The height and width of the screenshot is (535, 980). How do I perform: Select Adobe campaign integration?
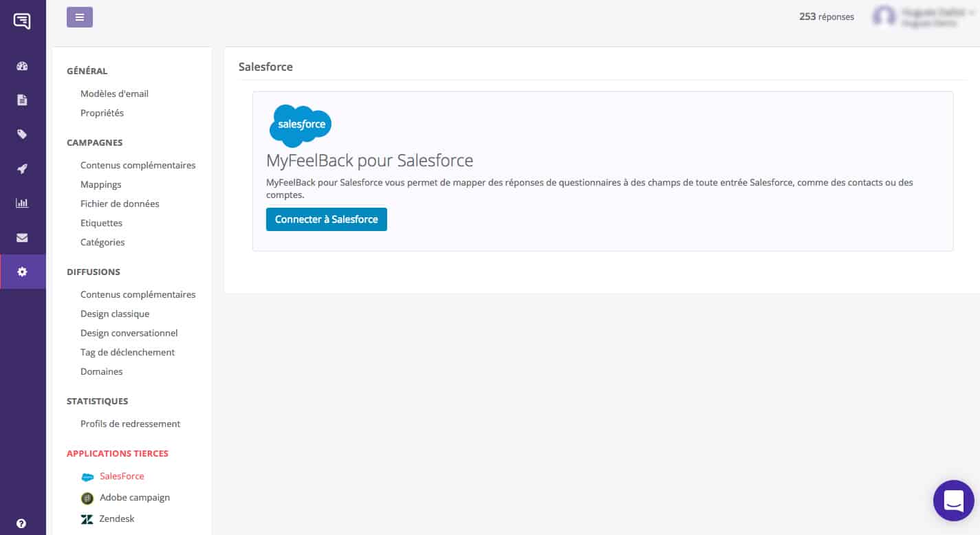[135, 497]
